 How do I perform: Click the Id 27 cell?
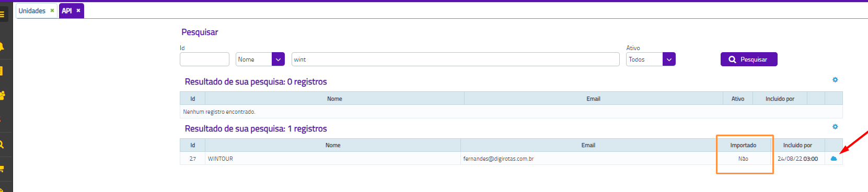193,159
